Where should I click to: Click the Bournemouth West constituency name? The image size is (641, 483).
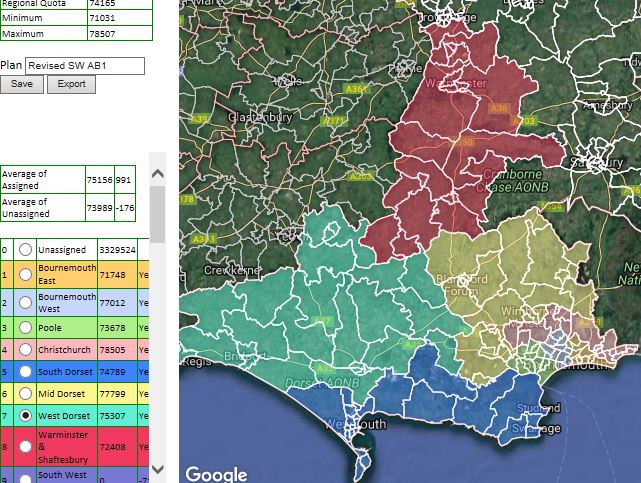coord(67,302)
